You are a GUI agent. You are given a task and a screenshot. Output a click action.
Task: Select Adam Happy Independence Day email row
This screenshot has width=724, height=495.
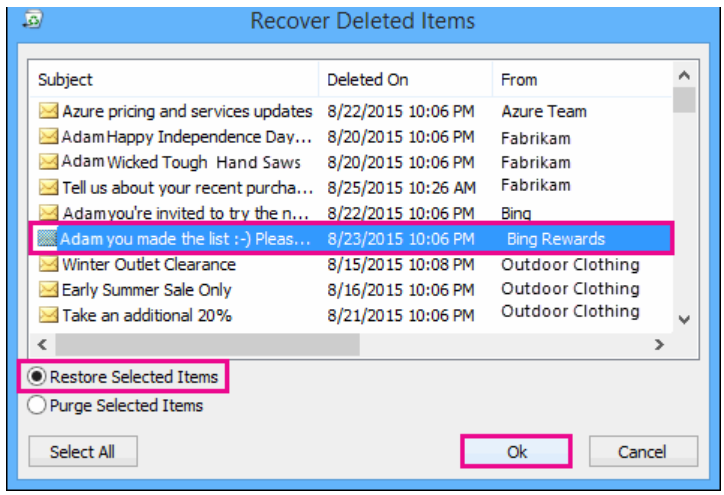(351, 137)
